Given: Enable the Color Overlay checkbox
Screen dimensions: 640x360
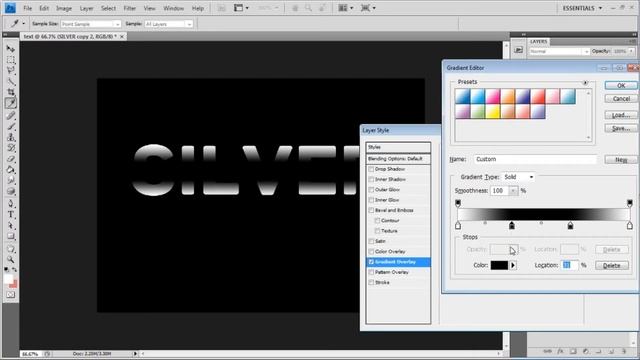Looking at the screenshot, I should point(371,251).
